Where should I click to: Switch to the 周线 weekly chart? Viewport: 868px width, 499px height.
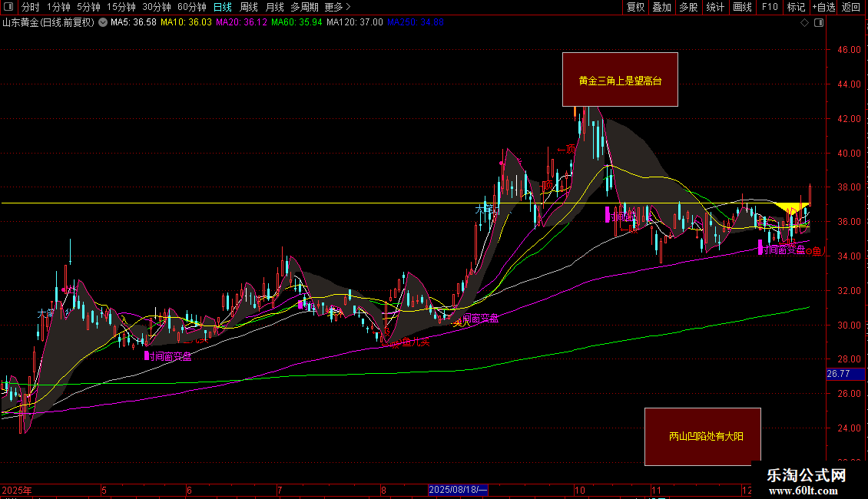(249, 7)
